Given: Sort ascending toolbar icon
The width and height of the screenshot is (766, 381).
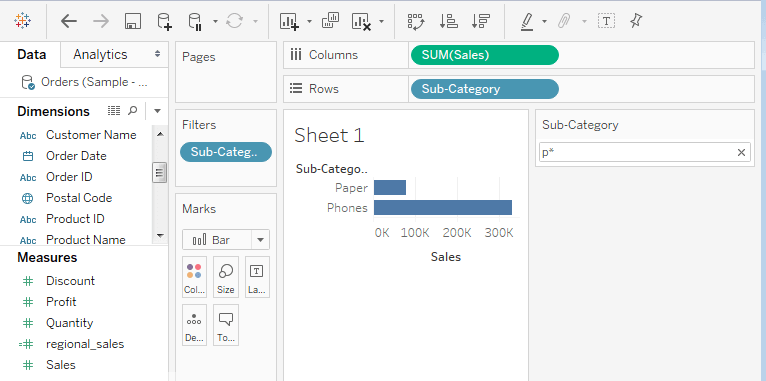Looking at the screenshot, I should 448,21.
